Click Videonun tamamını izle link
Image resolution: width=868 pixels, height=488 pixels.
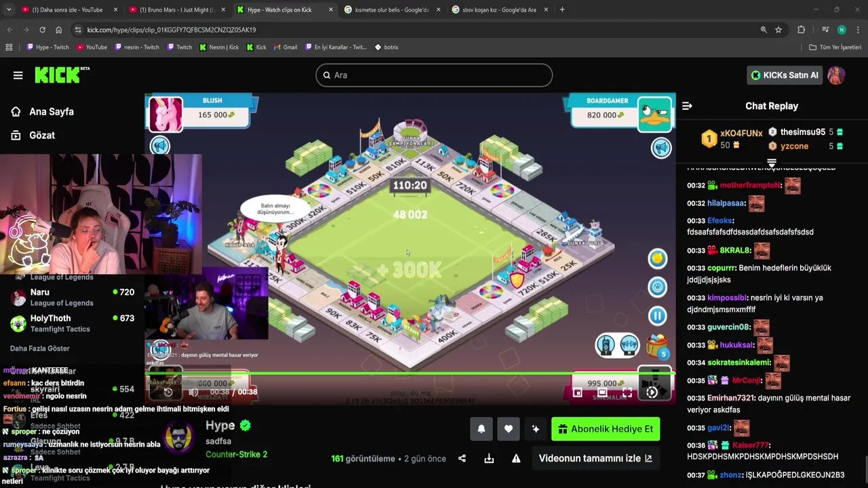coord(595,458)
